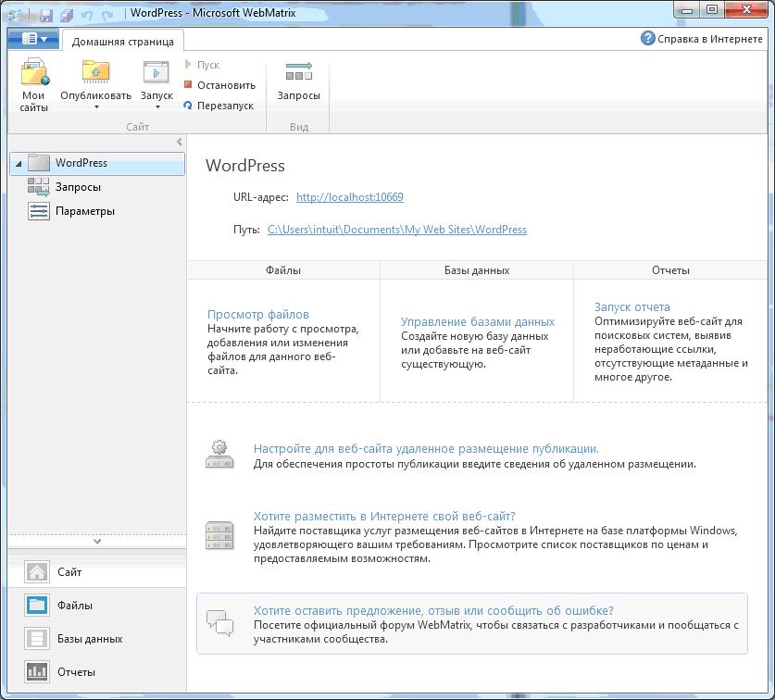Click the blue help question mark icon

647,38
